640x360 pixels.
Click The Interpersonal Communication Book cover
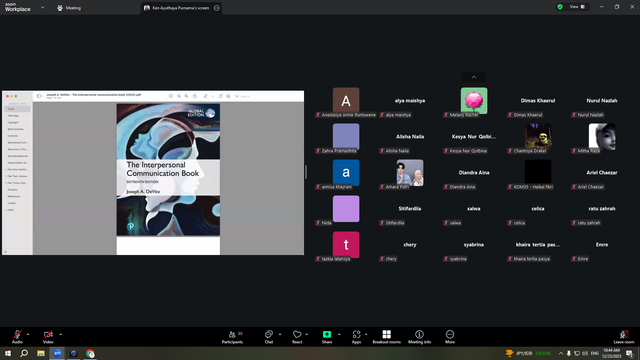168,169
